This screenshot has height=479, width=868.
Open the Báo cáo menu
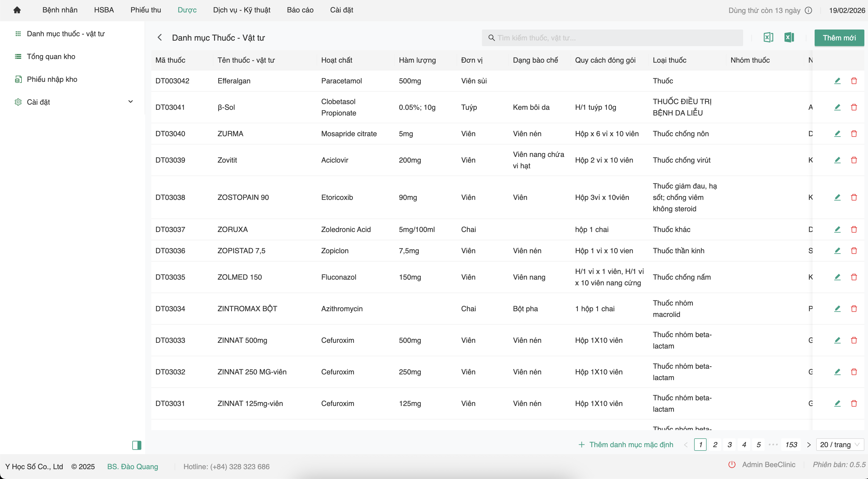tap(300, 10)
